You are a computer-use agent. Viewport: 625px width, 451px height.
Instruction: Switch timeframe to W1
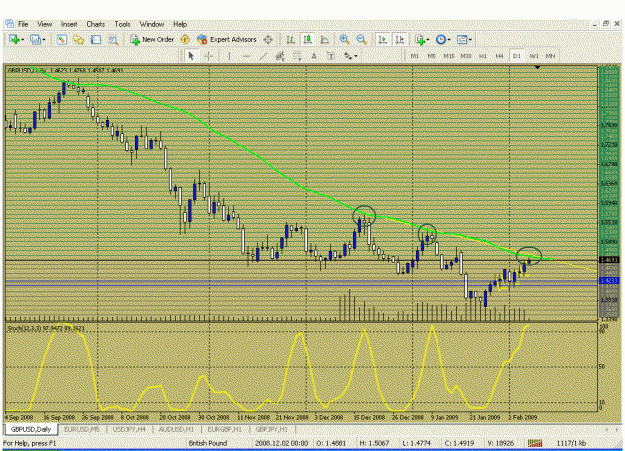coord(534,56)
